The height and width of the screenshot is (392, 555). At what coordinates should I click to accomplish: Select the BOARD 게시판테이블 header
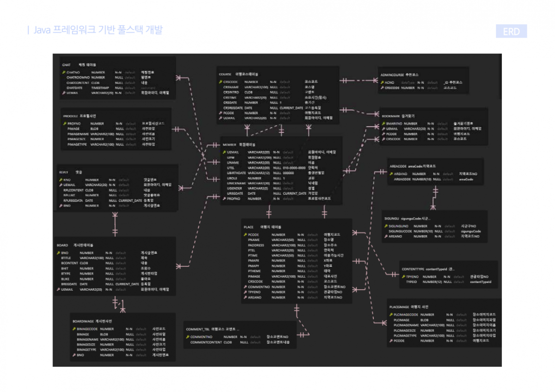click(x=74, y=245)
